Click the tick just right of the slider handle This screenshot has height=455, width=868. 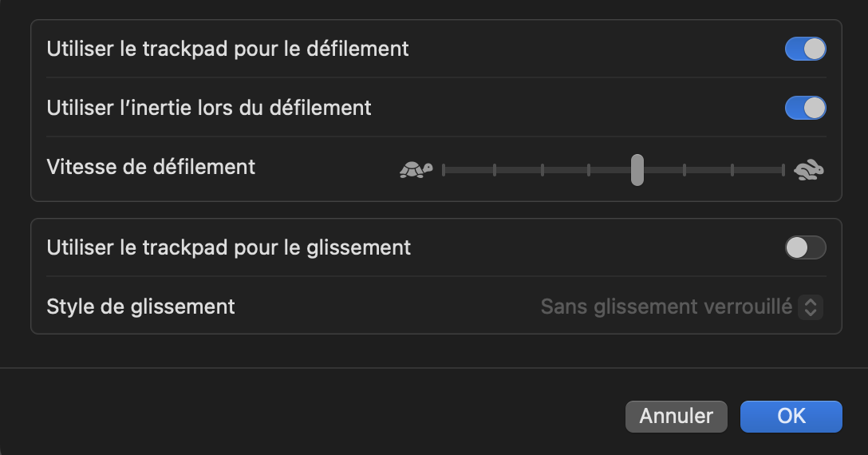pos(685,169)
